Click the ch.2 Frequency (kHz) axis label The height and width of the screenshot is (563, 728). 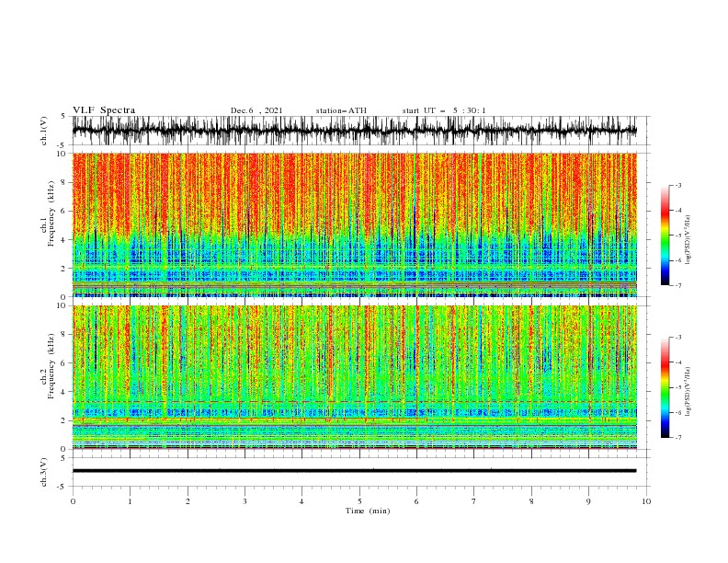coord(48,366)
